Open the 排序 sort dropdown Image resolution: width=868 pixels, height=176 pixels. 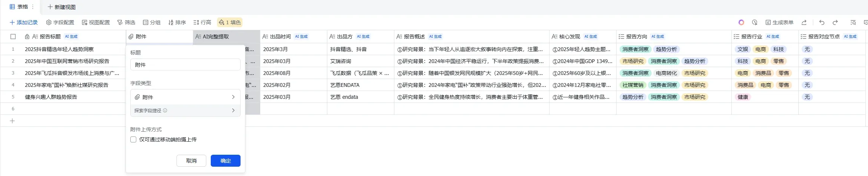177,22
